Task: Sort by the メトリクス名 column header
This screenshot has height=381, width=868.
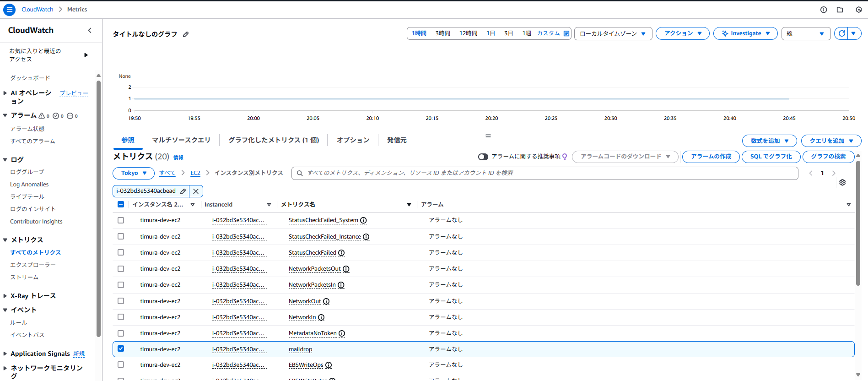Action: [298, 205]
